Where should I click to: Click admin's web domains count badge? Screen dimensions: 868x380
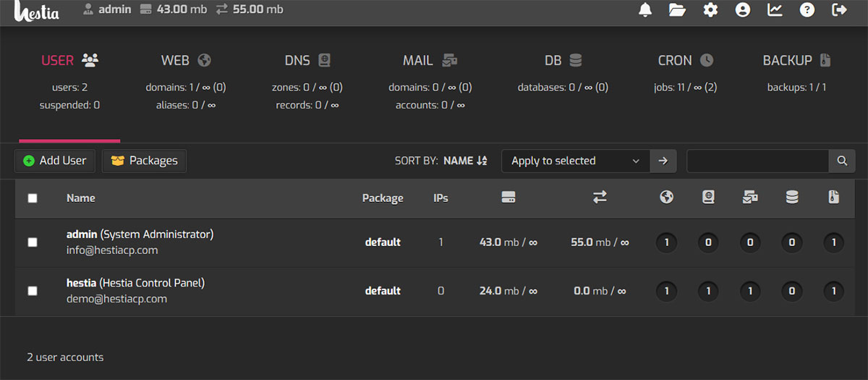tap(666, 242)
